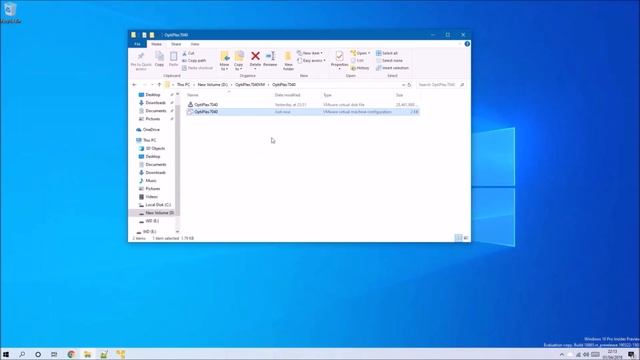Show hidden system tray icons chevron

point(562,354)
